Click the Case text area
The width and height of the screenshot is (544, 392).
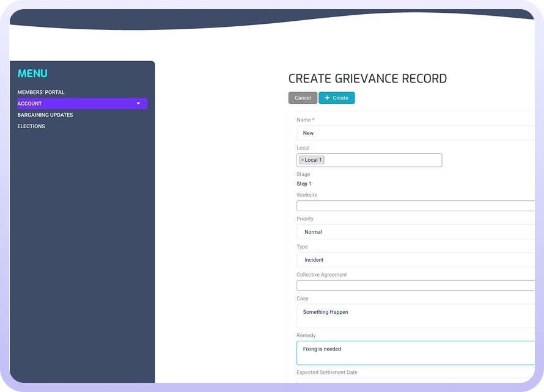click(416, 316)
